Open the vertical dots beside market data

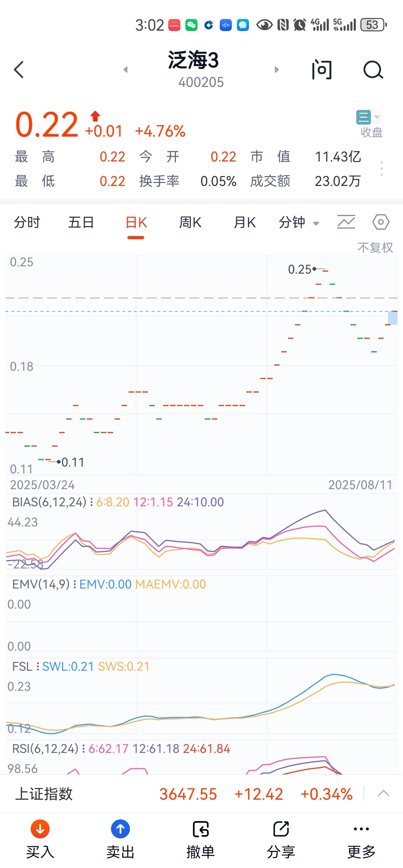[x=382, y=169]
